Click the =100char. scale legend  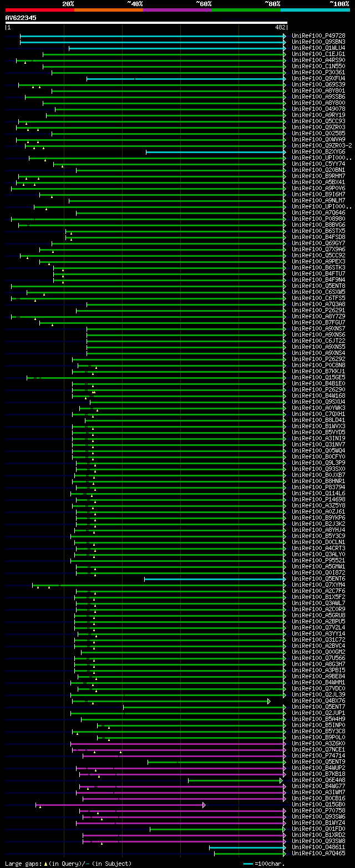[264, 864]
